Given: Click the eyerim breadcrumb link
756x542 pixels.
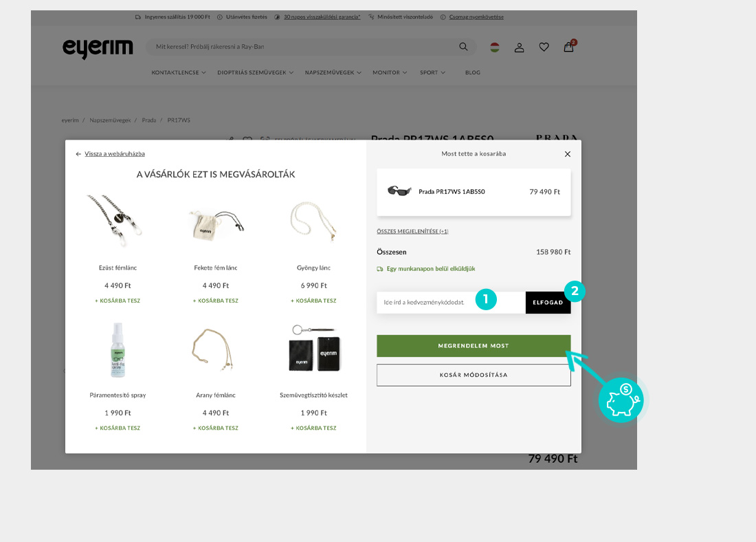Looking at the screenshot, I should pos(70,120).
